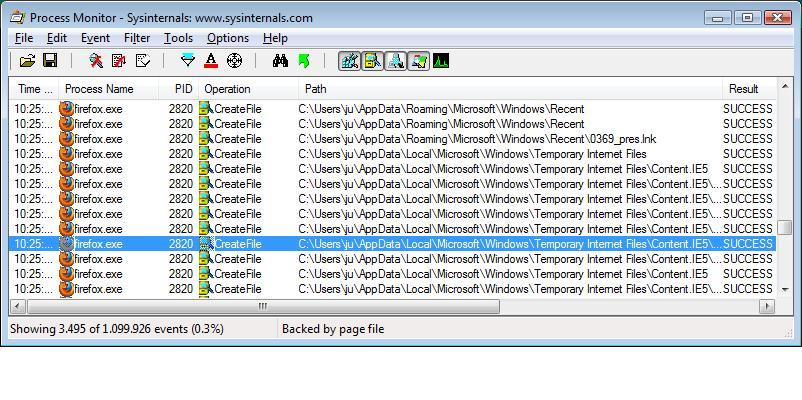
Task: Open Highlight settings via the red A icon
Action: tap(211, 61)
